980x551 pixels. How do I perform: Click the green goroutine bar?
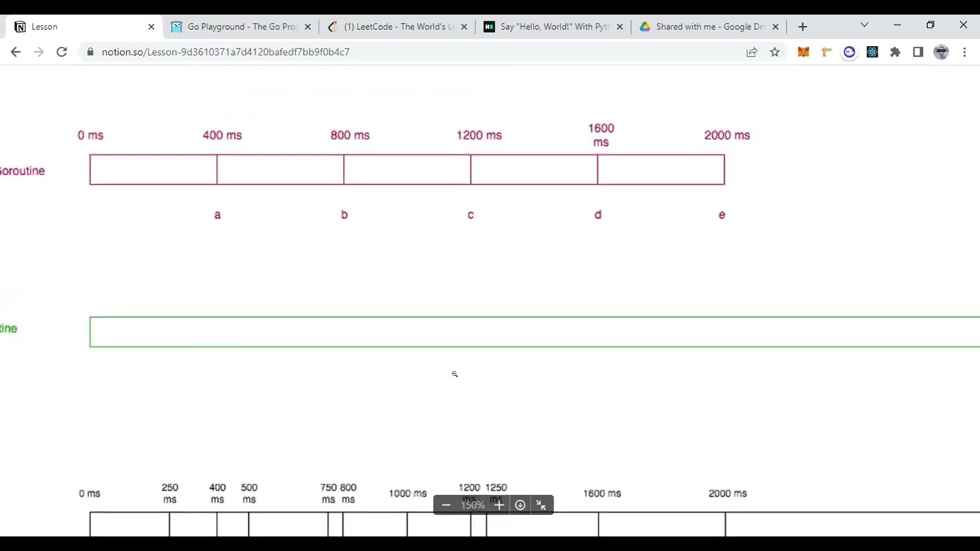[534, 332]
